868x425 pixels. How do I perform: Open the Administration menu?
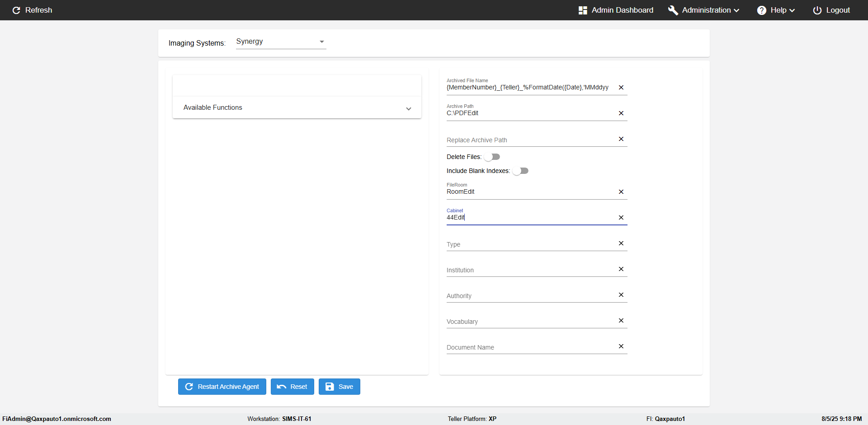[x=704, y=10]
